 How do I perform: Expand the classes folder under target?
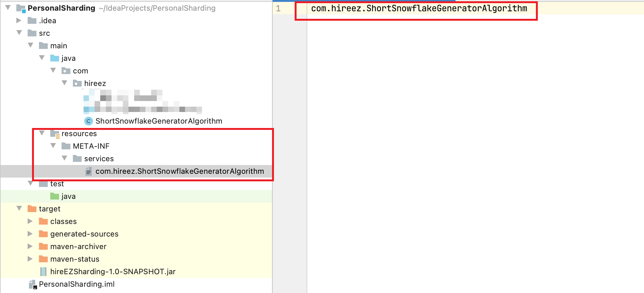coord(30,221)
